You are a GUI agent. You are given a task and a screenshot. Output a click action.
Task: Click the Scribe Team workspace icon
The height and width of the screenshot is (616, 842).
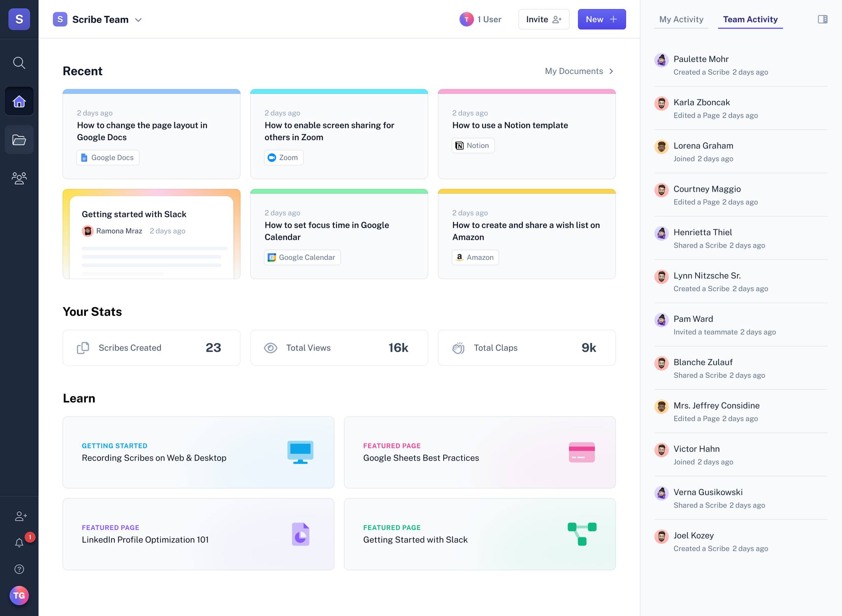[x=60, y=19]
